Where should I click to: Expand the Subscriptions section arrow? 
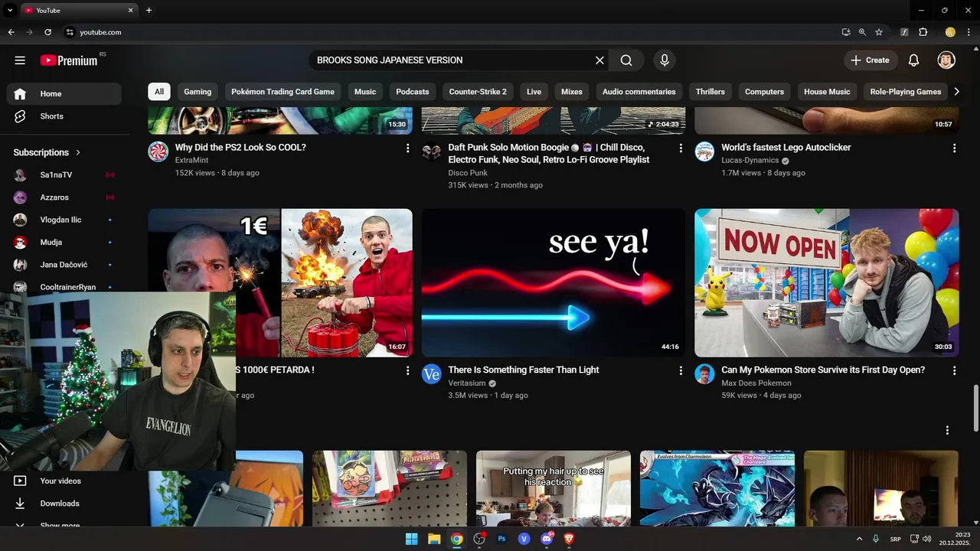coord(78,152)
